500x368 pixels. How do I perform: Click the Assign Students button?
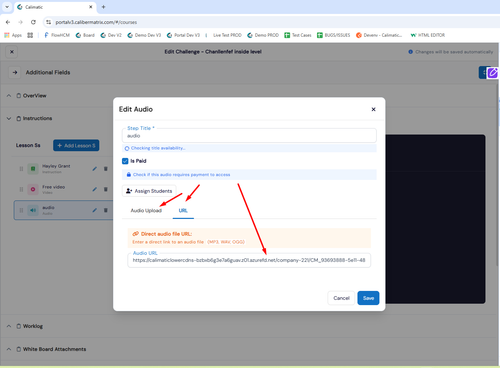[x=149, y=191]
